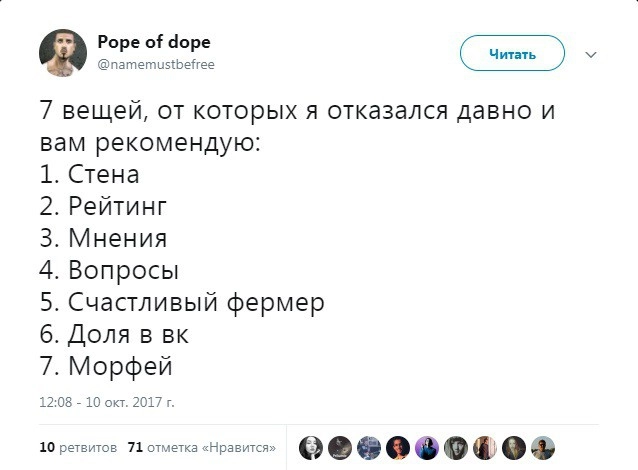
Task: Open the third liker avatar in the row
Action: coord(369,447)
